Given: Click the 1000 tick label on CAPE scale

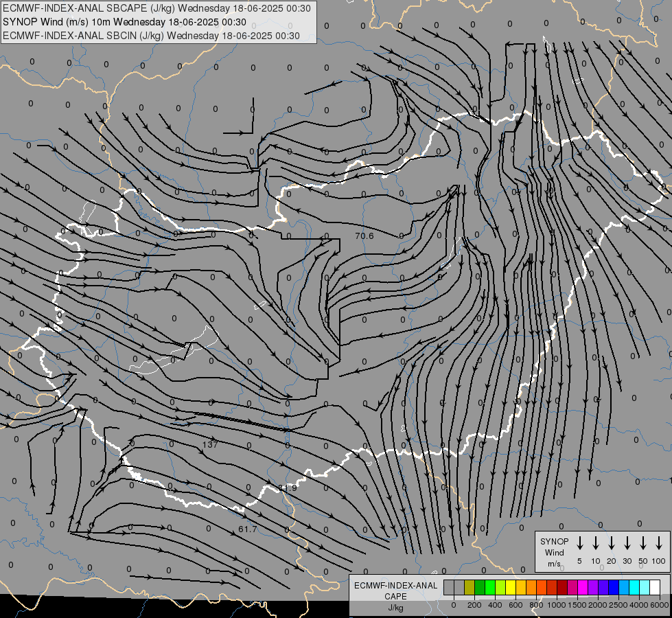Looking at the screenshot, I should [x=557, y=605].
